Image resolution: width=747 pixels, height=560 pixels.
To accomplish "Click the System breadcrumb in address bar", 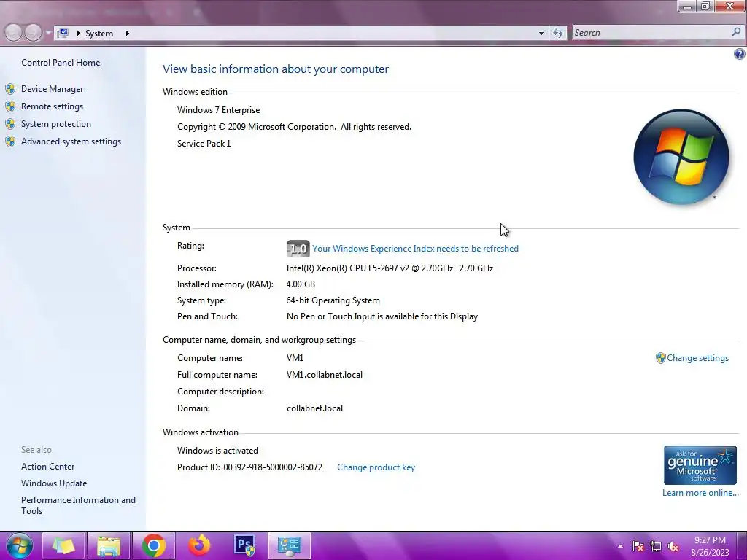I will coord(99,34).
